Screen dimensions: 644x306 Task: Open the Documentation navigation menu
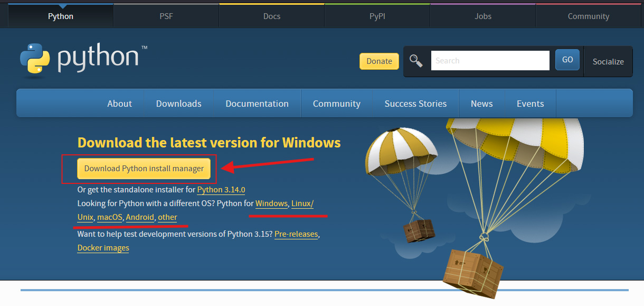(x=257, y=104)
